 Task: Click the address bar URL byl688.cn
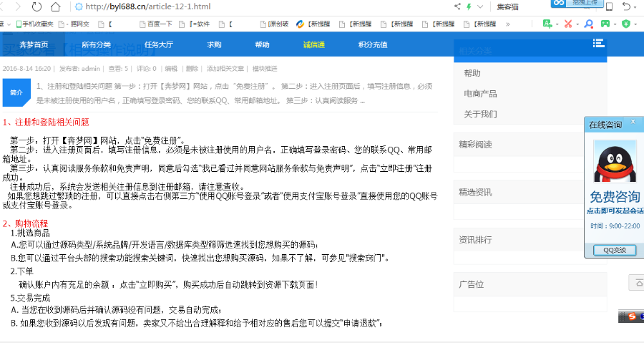pyautogui.click(x=148, y=6)
